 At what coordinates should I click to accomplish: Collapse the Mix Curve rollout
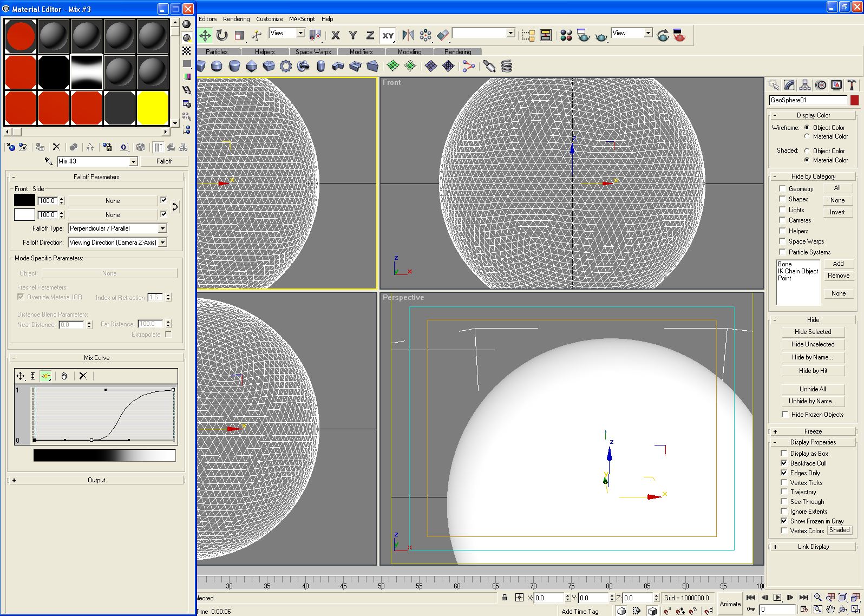[96, 358]
